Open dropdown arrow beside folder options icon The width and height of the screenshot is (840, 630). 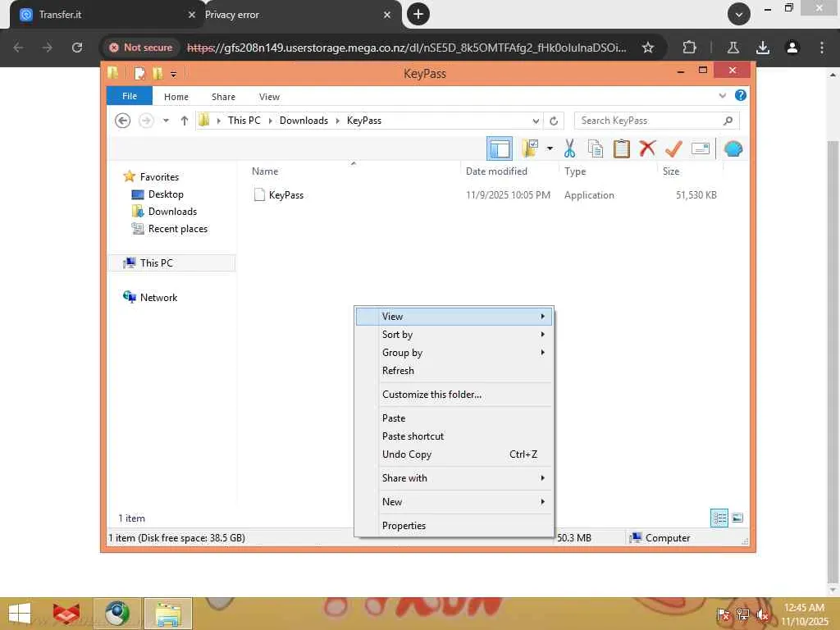[550, 148]
